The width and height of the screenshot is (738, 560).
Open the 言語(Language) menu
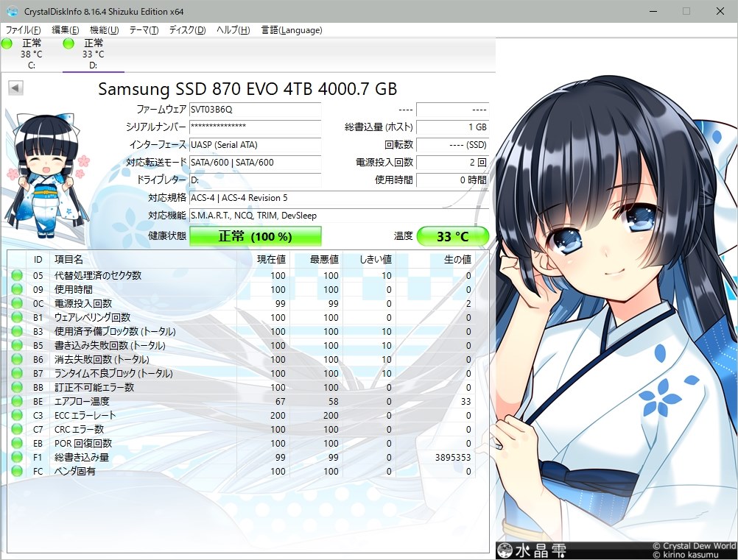point(292,30)
